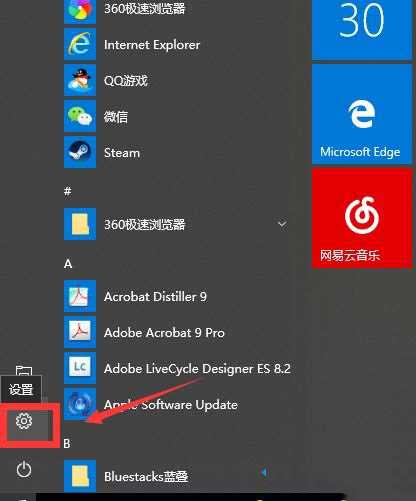
Task: Launch Acrobat Distiller 9 icon
Action: [x=80, y=296]
